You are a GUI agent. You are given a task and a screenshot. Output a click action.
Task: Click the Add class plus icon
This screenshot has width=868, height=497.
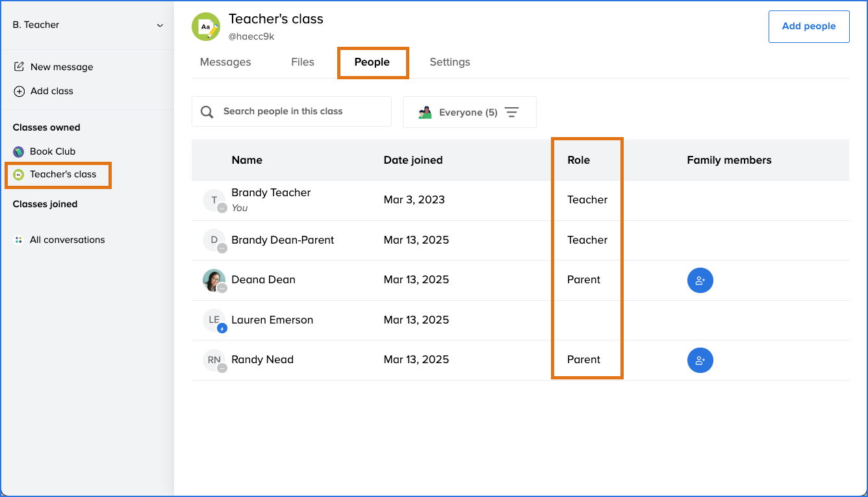19,92
